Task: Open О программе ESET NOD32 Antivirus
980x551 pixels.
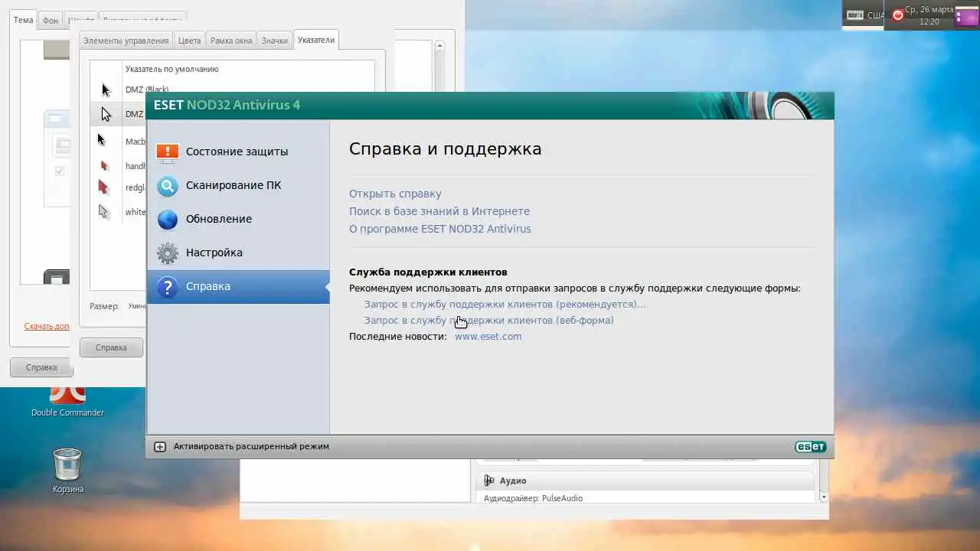Action: pos(440,229)
